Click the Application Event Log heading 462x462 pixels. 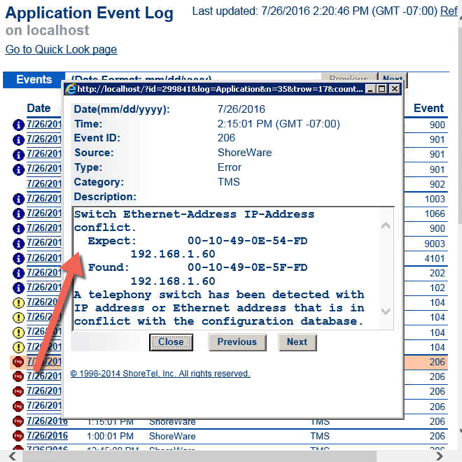[x=89, y=13]
